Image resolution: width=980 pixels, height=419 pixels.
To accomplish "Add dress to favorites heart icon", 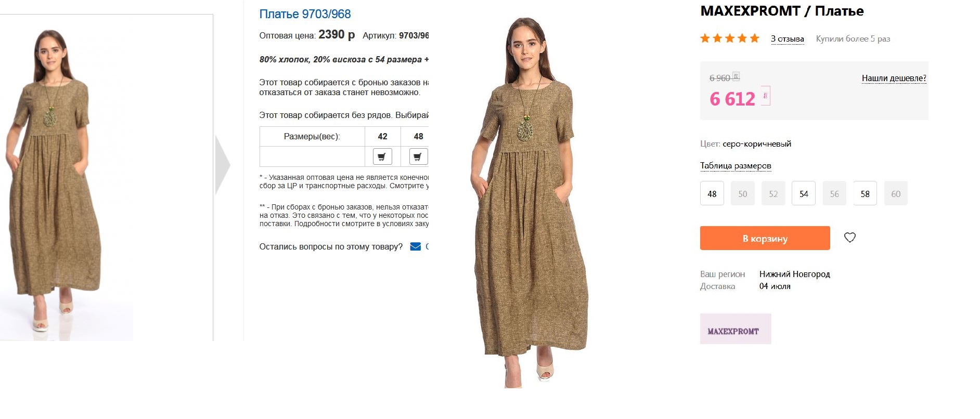I will click(849, 238).
